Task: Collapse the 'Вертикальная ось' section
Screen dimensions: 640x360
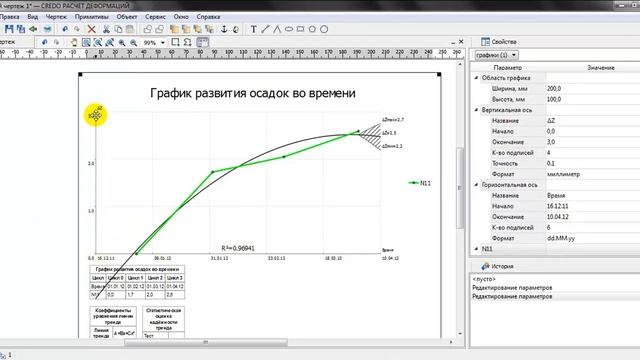Action: tap(476, 110)
